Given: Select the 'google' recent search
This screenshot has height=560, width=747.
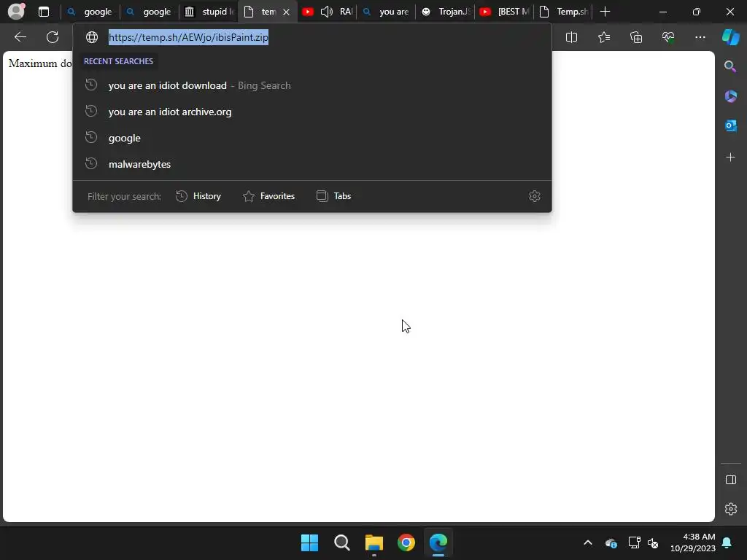Looking at the screenshot, I should [312, 138].
